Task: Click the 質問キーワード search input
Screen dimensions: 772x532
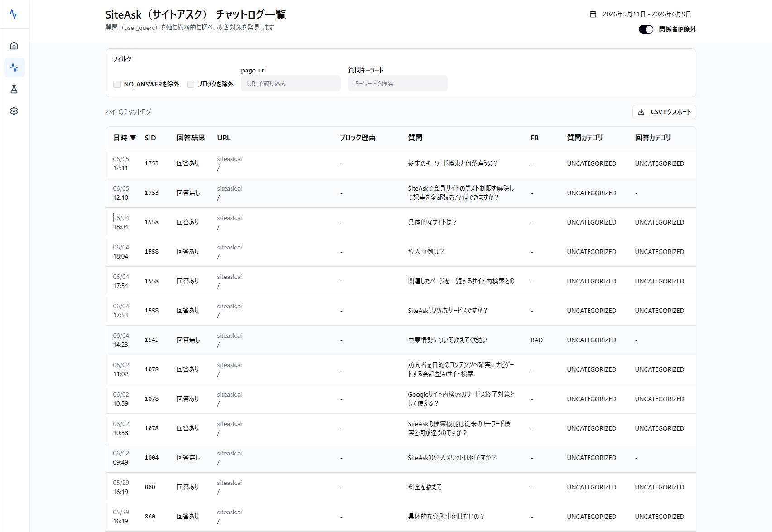Action: [x=398, y=83]
